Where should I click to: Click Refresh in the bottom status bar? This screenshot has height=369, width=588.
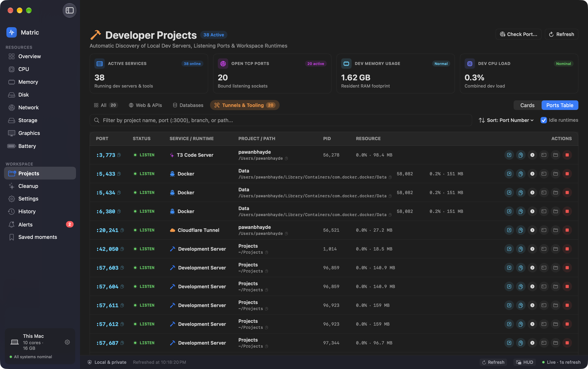coord(493,362)
